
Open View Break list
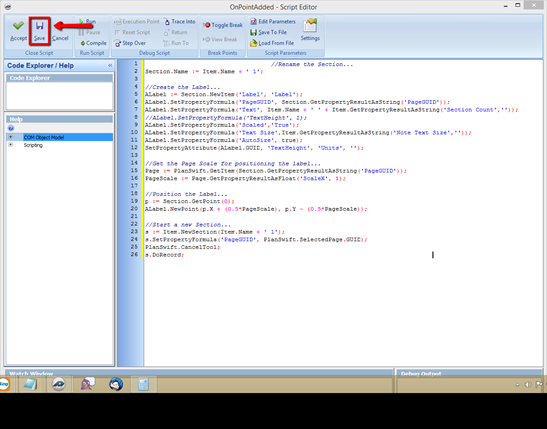(220, 39)
